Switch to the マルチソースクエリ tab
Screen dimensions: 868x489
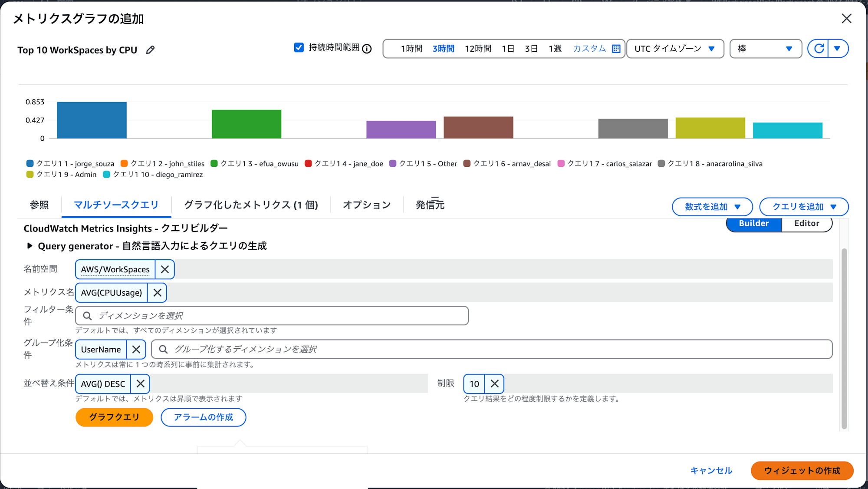click(116, 205)
